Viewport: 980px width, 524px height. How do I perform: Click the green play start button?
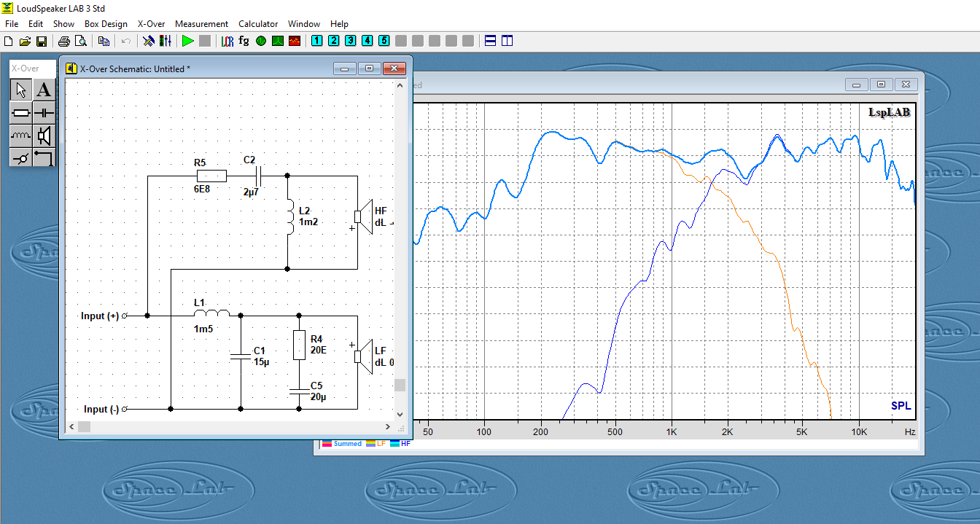coord(188,41)
